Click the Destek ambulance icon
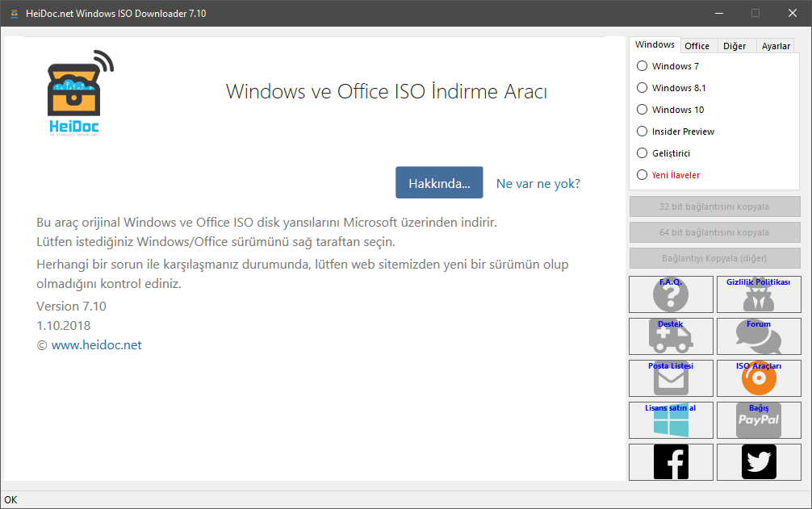Screen dimensions: 812x509 pyautogui.click(x=671, y=336)
